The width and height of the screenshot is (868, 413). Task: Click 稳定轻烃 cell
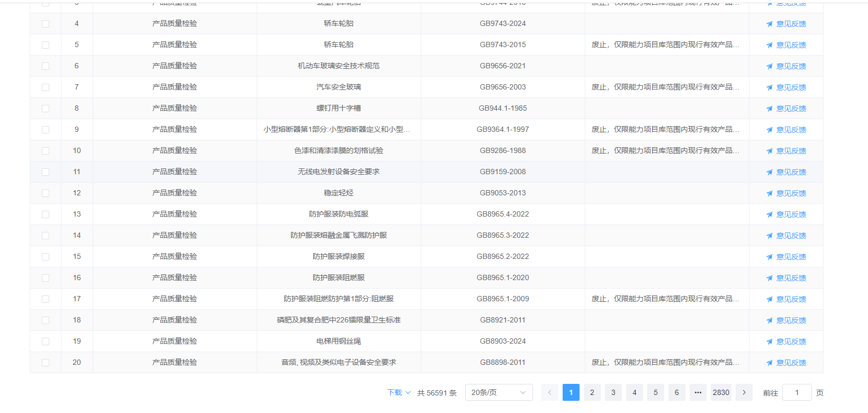[339, 193]
